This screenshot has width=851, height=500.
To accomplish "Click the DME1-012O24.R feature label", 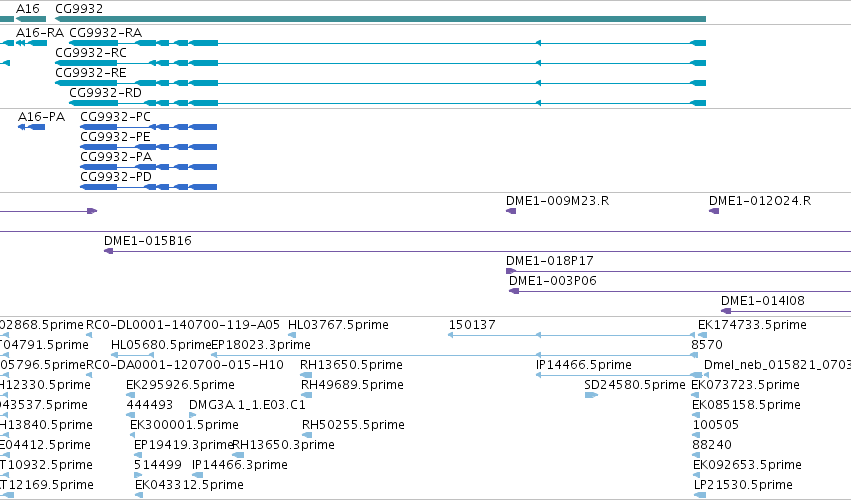I will pyautogui.click(x=760, y=201).
